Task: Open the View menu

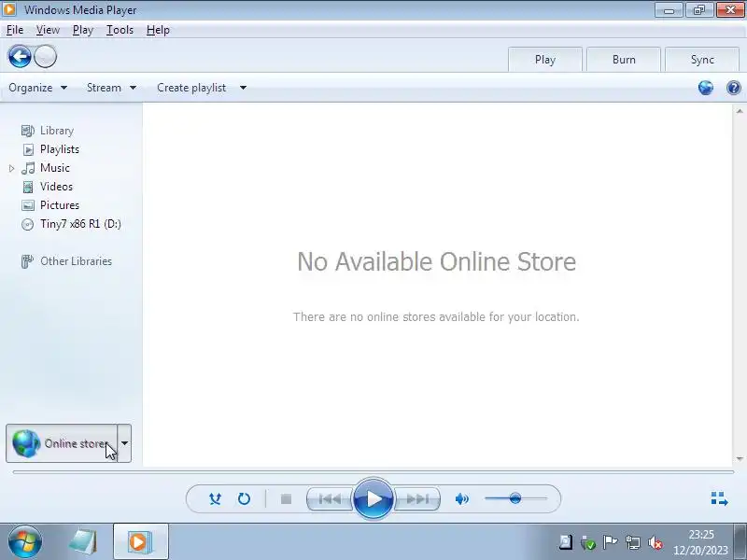Action: [x=48, y=30]
